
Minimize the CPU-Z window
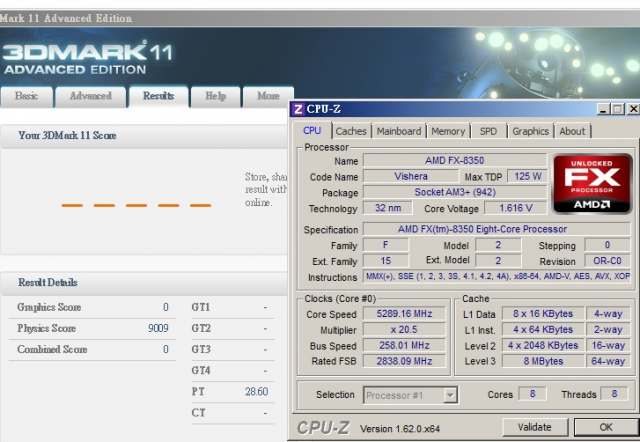point(603,109)
